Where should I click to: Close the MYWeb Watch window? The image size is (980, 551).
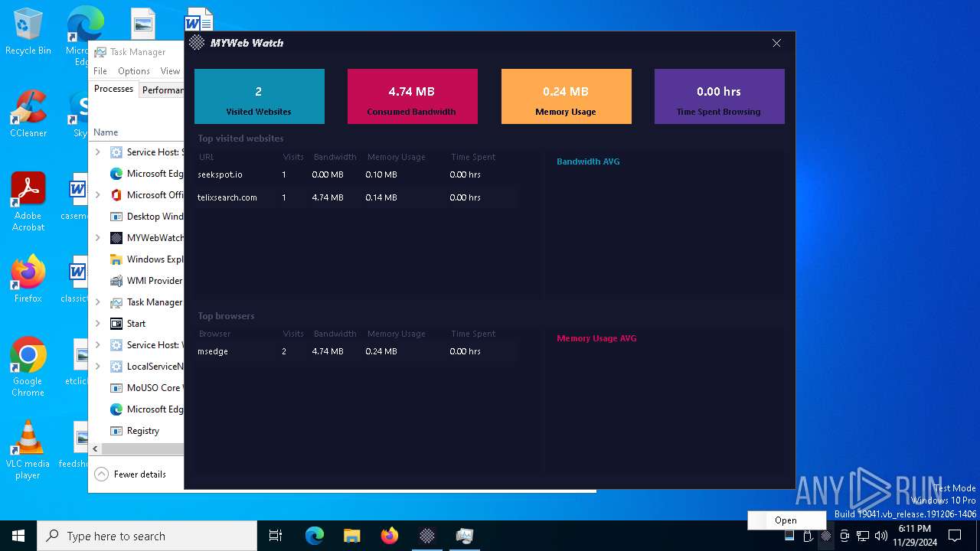(x=776, y=43)
